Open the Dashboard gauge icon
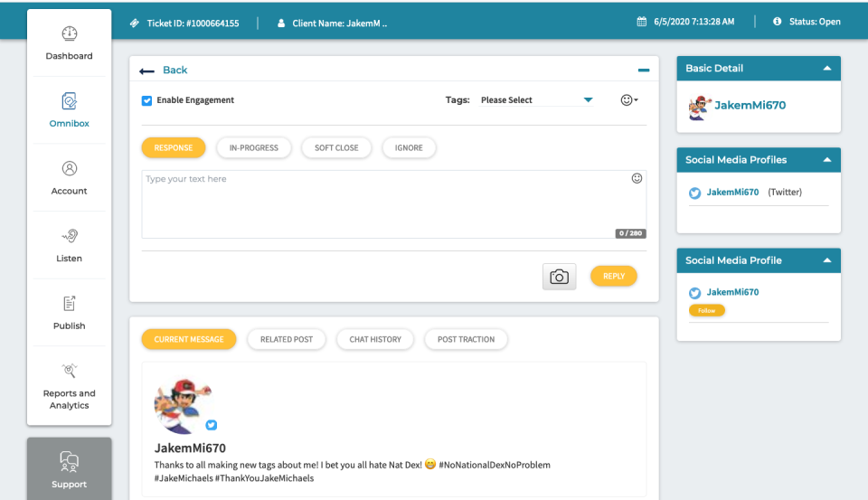Image resolution: width=868 pixels, height=500 pixels. pos(70,33)
